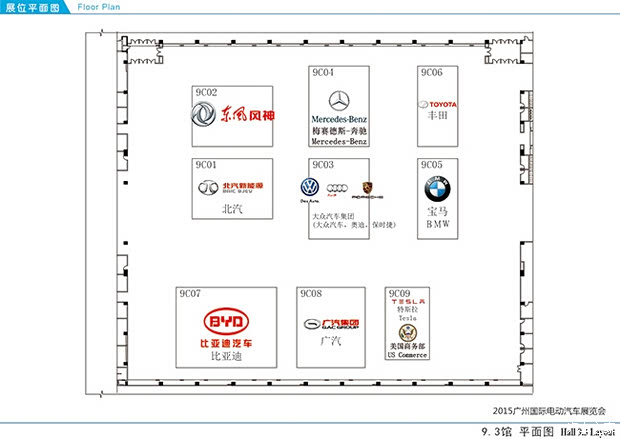Click the booth label 9C07
620x439 pixels.
click(x=190, y=294)
